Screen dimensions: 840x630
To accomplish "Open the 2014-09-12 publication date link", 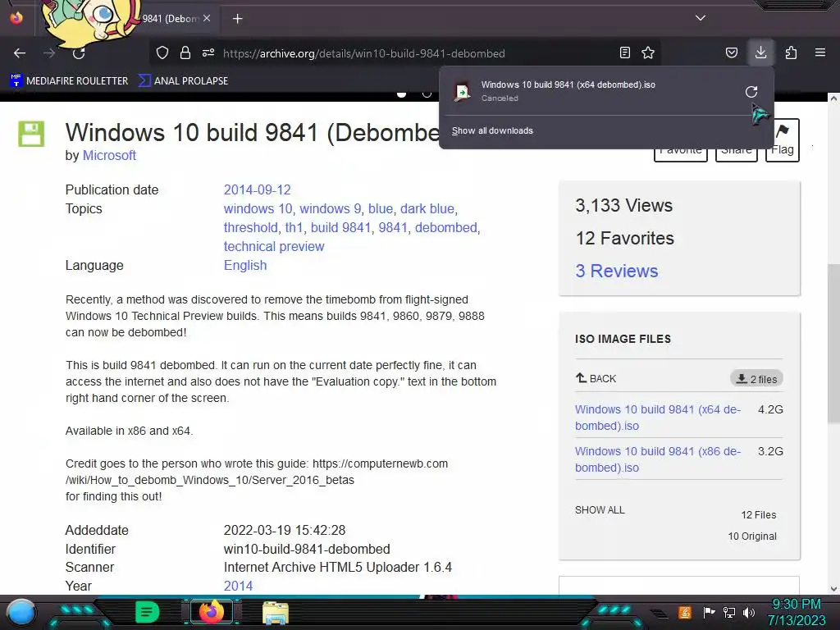I will click(x=257, y=189).
